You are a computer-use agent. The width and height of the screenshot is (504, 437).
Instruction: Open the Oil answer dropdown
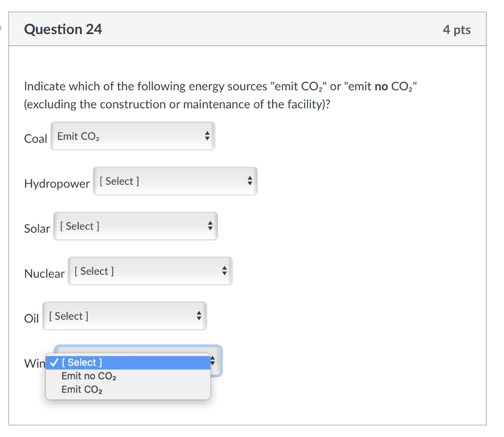[124, 316]
